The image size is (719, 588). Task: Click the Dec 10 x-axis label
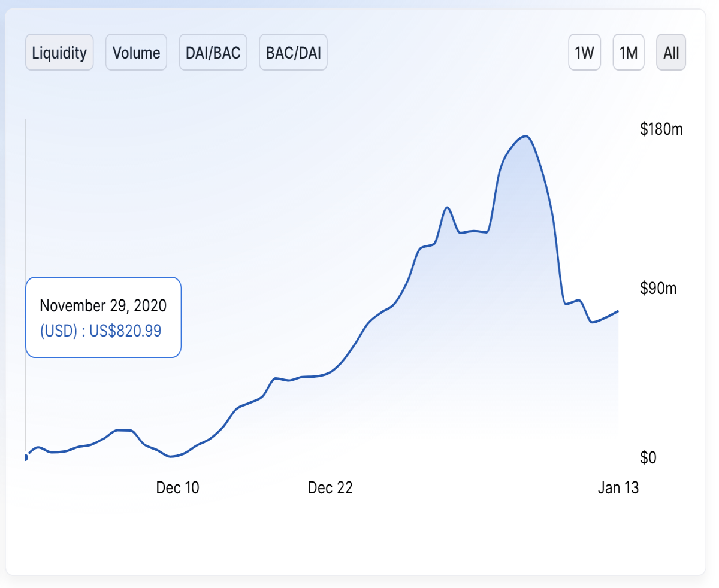coord(177,488)
